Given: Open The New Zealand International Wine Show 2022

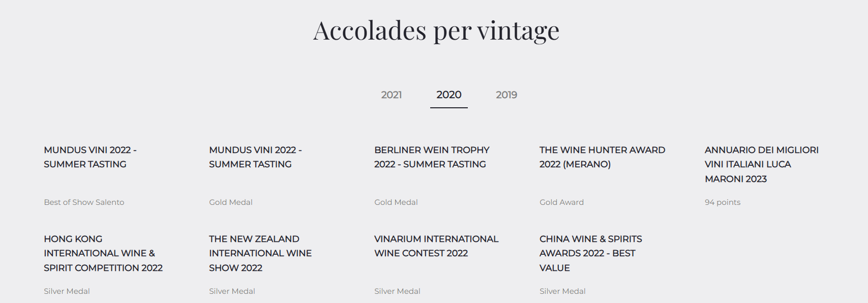Looking at the screenshot, I should coord(260,253).
